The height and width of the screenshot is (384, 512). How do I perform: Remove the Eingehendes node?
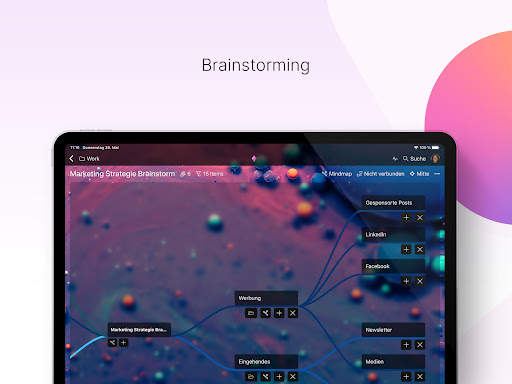(293, 377)
